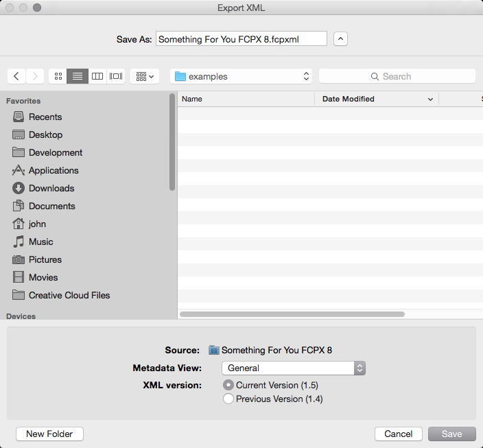Toggle Date Modified sort order arrow
This screenshot has width=483, height=448.
tap(430, 99)
